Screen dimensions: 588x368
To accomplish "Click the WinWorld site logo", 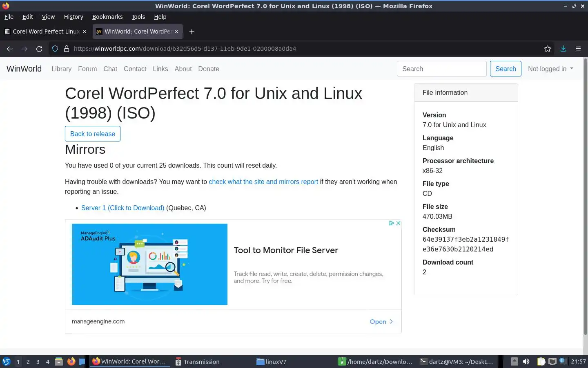I will click(24, 69).
